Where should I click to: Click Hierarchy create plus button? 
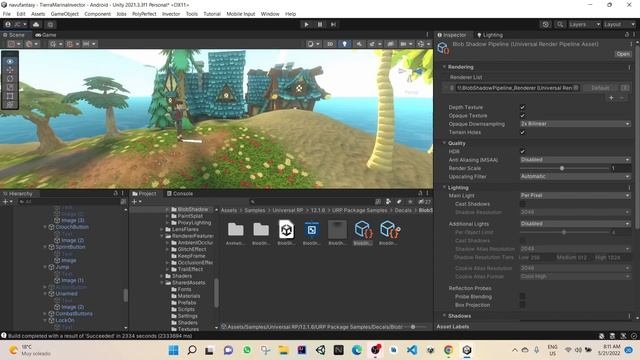(7, 202)
